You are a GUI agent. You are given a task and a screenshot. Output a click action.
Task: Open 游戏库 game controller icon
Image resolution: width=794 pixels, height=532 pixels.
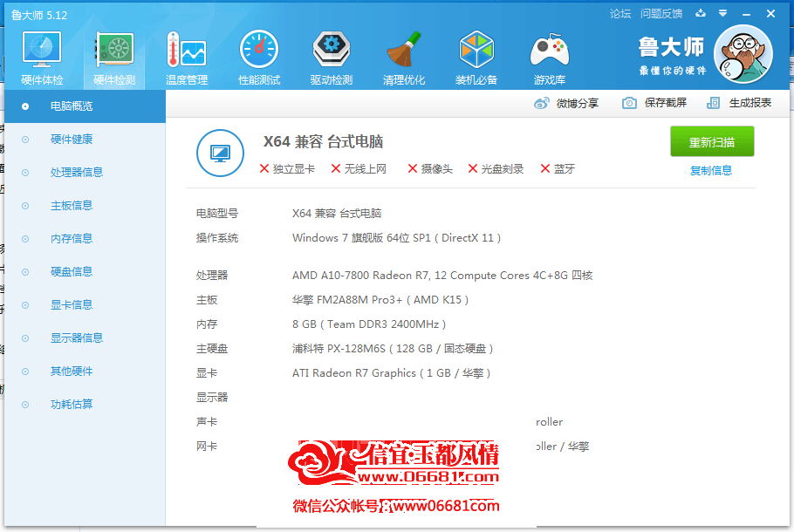point(550,50)
